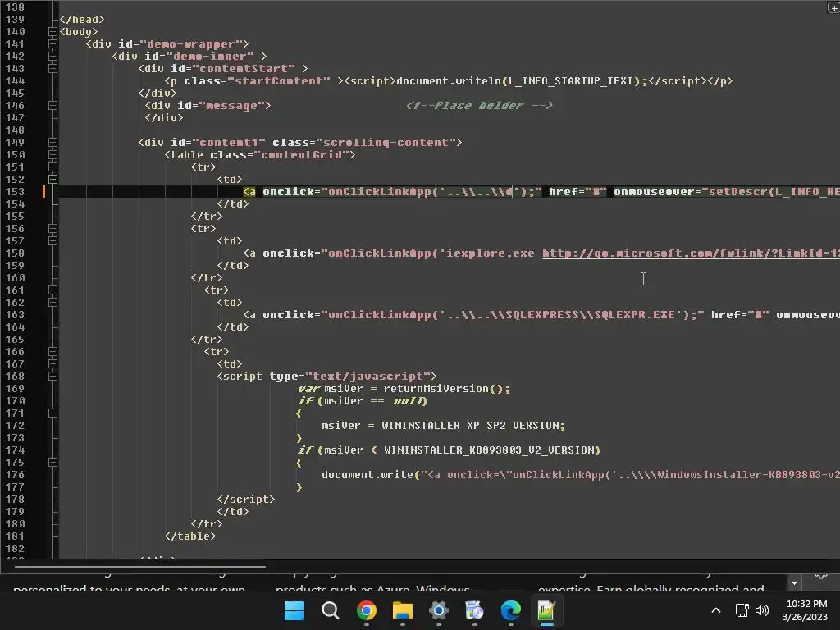Collapse the tr fold at line 166
Image resolution: width=840 pixels, height=630 pixels.
(x=52, y=352)
